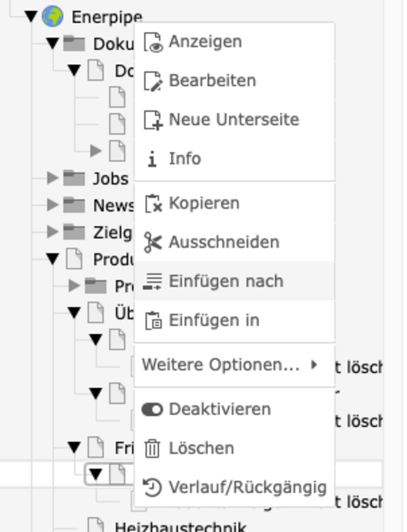Expand the Jobs folder

pyautogui.click(x=52, y=178)
